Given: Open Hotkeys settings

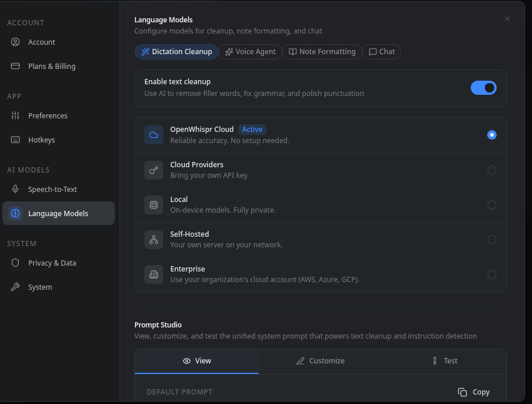Looking at the screenshot, I should pos(58,140).
